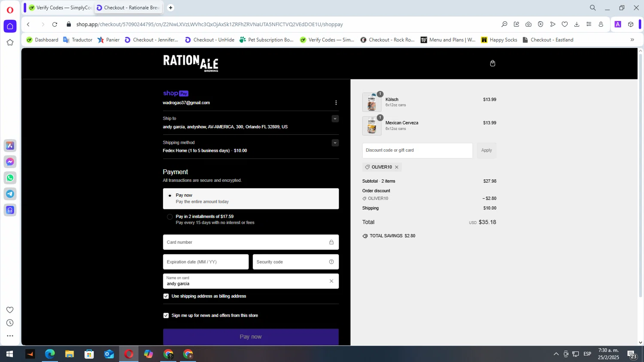Expand the Ship to address section
Image resolution: width=644 pixels, height=362 pixels.
335,119
